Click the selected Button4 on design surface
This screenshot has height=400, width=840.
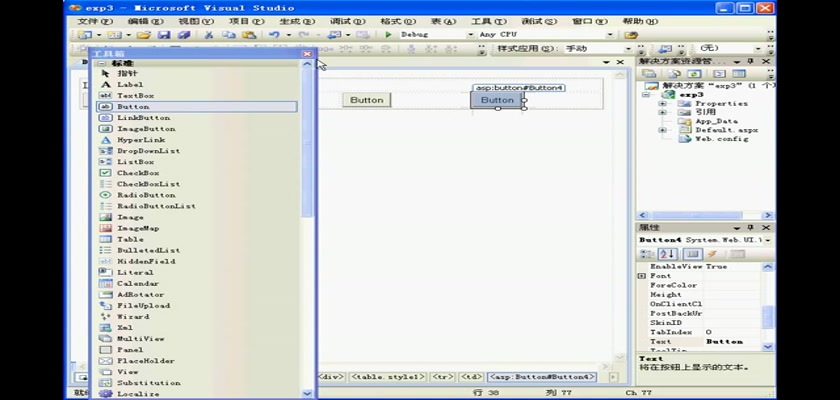click(497, 100)
